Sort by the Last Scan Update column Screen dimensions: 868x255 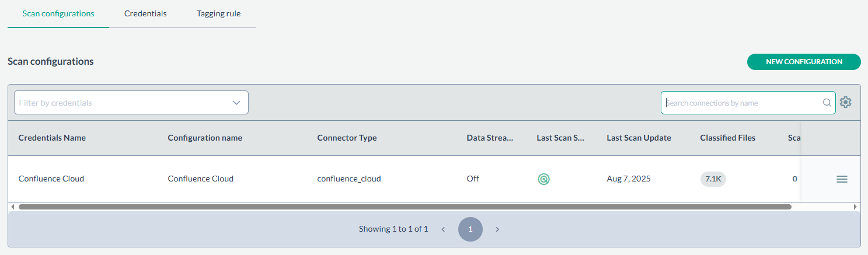pyautogui.click(x=639, y=138)
